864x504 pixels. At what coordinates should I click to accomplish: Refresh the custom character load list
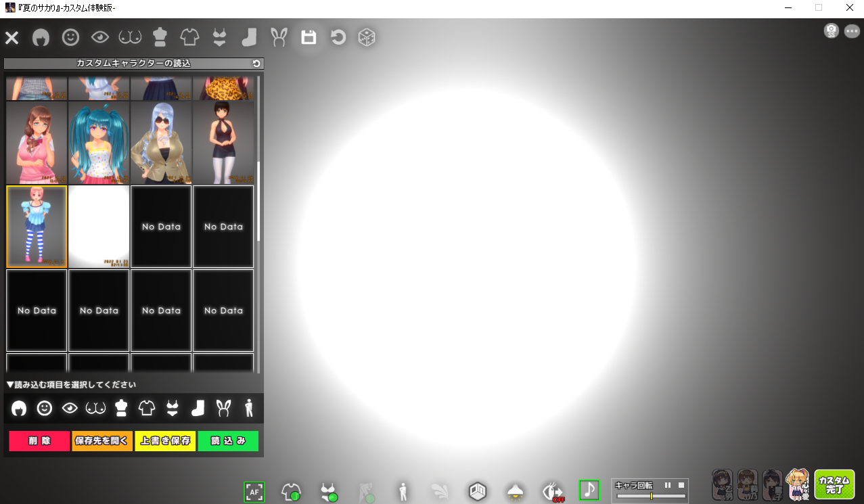click(x=256, y=64)
